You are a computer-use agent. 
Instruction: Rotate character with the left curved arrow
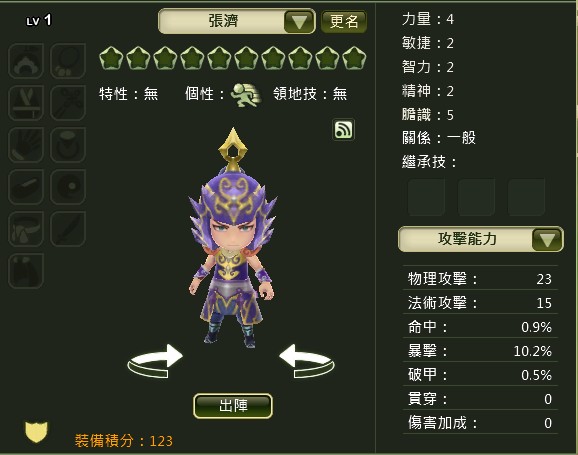click(155, 361)
